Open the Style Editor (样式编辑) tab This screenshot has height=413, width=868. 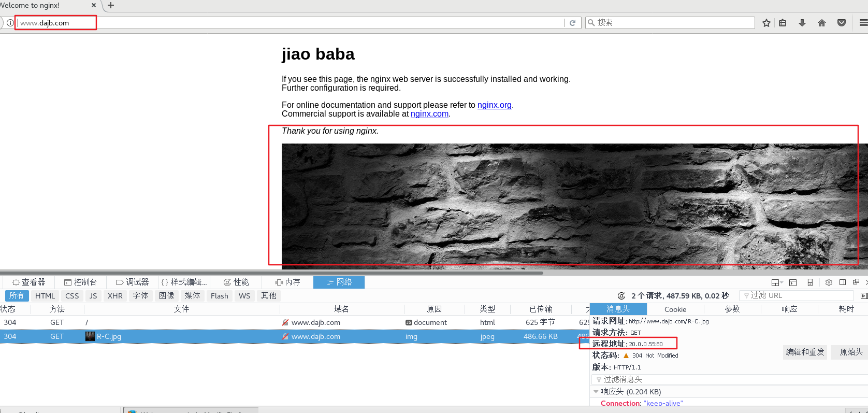point(184,282)
